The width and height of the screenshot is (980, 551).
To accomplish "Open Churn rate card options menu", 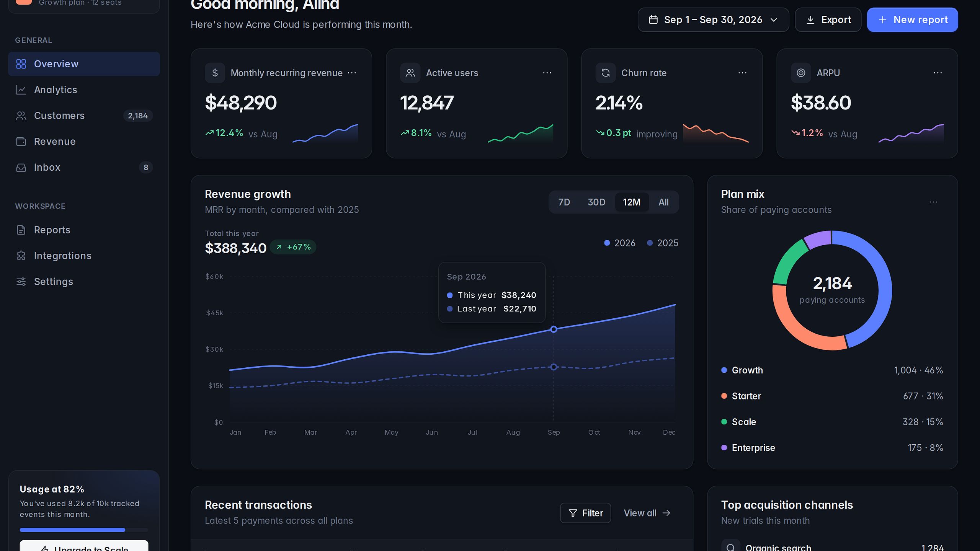I will tap(742, 73).
